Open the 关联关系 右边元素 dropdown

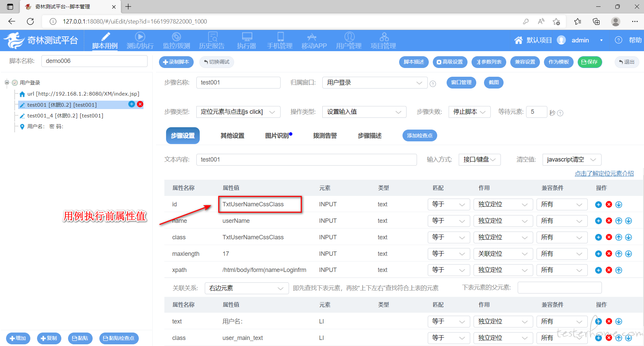pos(247,288)
